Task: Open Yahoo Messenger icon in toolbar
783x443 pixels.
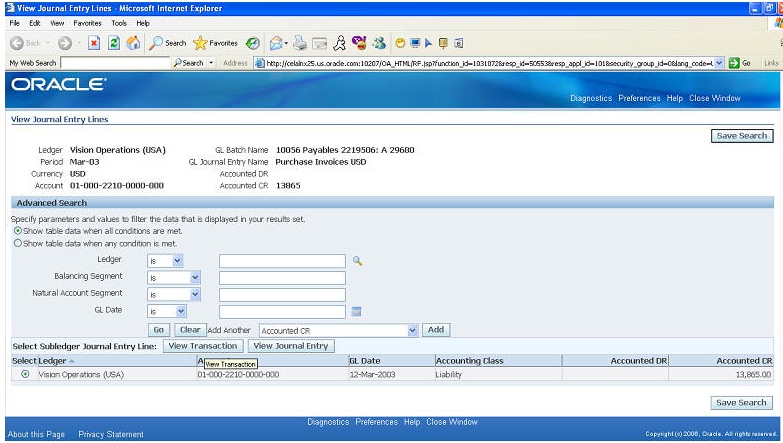Action: (x=359, y=43)
